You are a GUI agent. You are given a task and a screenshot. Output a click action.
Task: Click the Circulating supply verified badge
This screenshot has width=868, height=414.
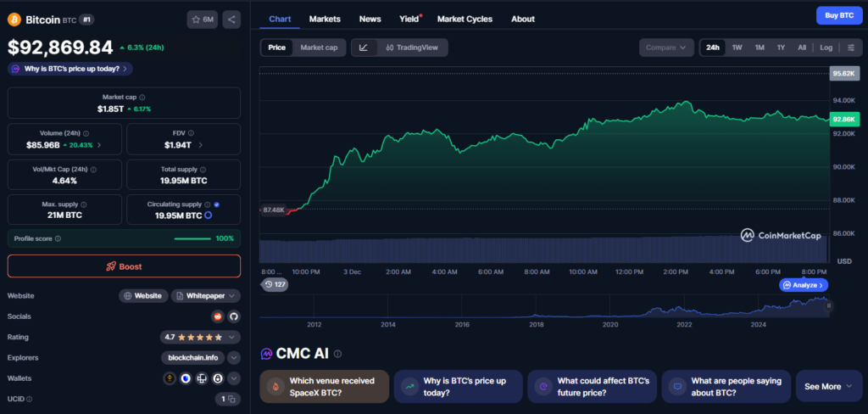[x=216, y=204]
